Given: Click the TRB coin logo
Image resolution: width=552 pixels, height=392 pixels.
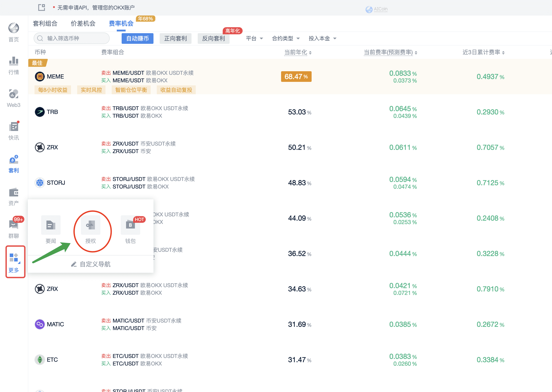Looking at the screenshot, I should tap(40, 112).
